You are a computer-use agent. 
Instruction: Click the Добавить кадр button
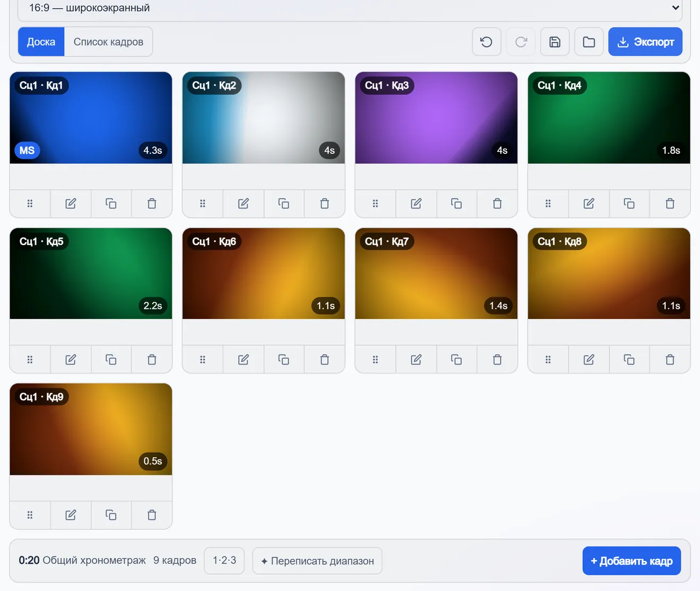[632, 561]
